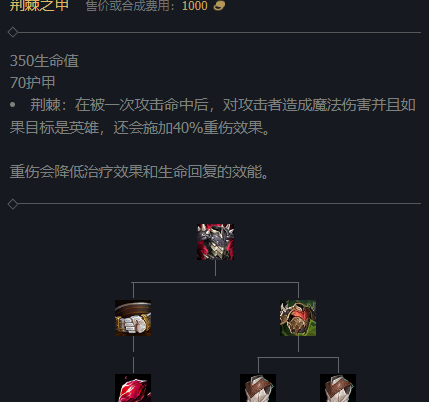Select the 350生命值 stat line
The image size is (429, 402).
click(x=44, y=61)
